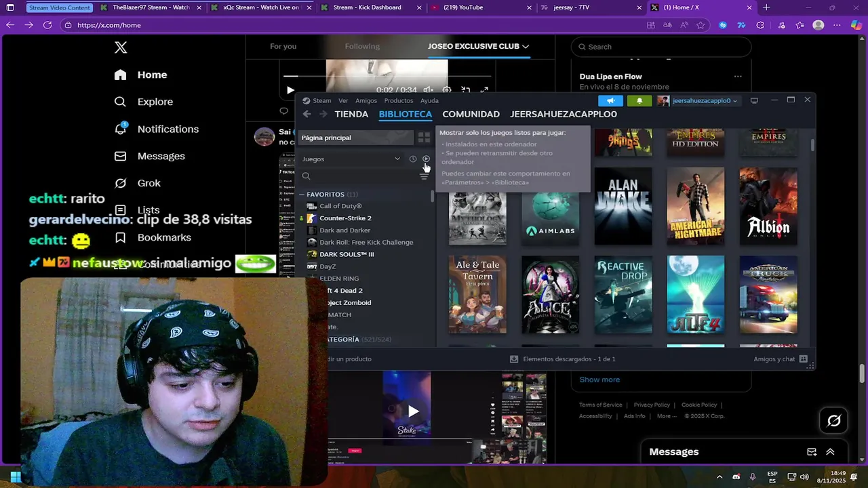Click the Steam back navigation arrow
Screen dimensions: 868x488
coord(307,114)
